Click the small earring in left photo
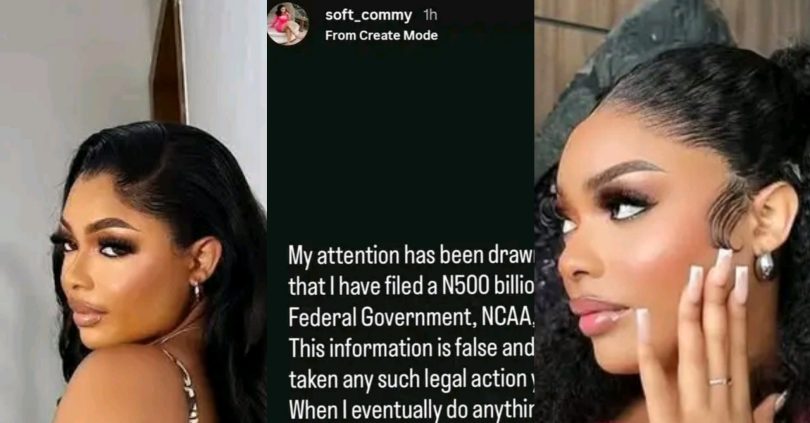Viewport: 810px width, 423px height. pos(197,290)
